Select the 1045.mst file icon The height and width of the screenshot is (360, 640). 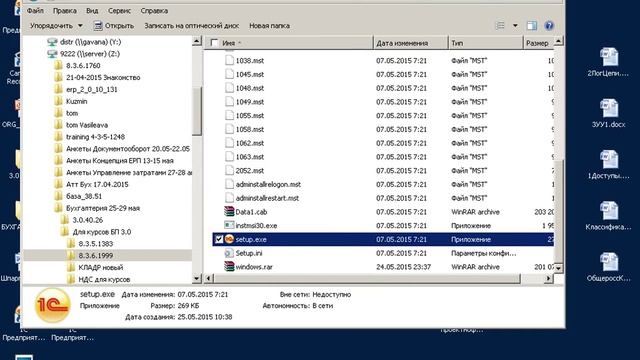pos(229,74)
